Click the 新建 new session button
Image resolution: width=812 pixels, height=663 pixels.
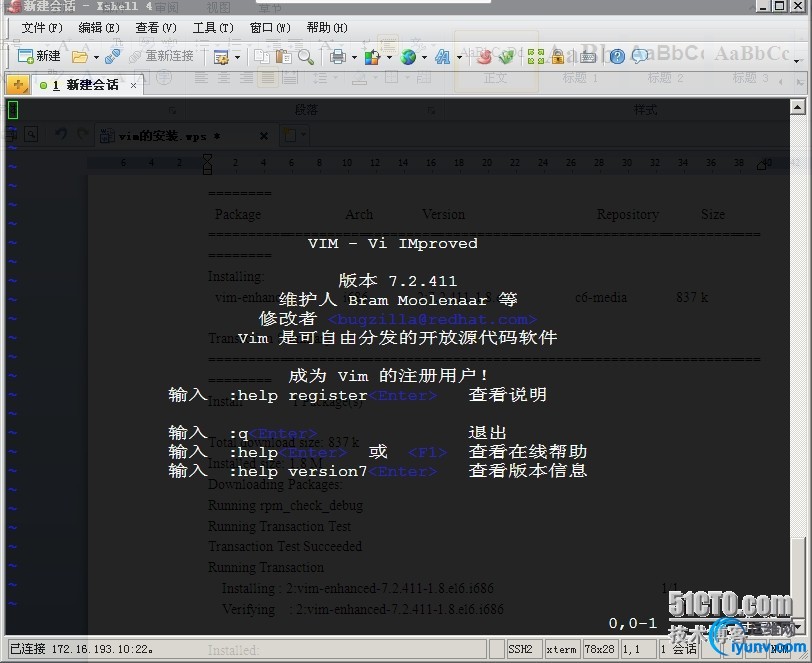[x=39, y=56]
